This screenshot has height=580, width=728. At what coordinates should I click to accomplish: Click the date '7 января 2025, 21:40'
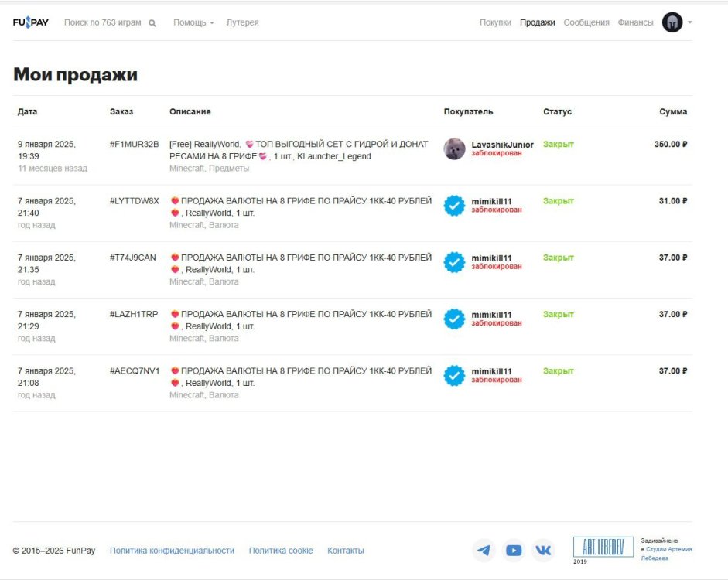point(47,207)
